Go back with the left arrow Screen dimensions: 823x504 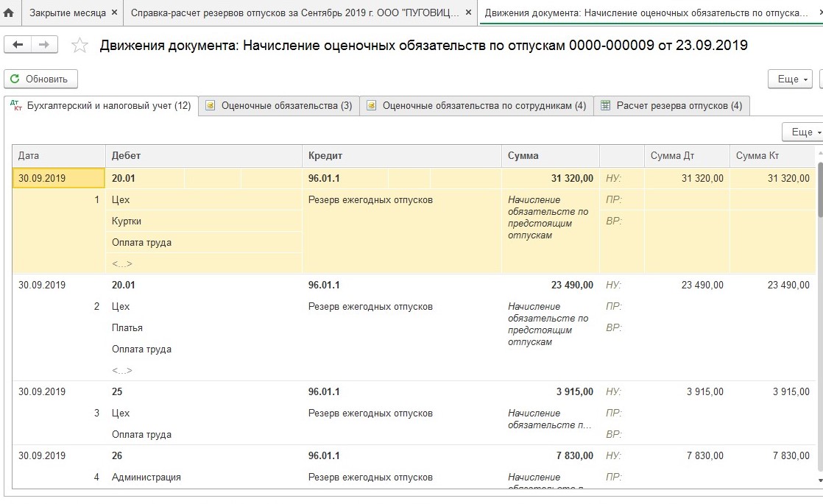coord(18,45)
